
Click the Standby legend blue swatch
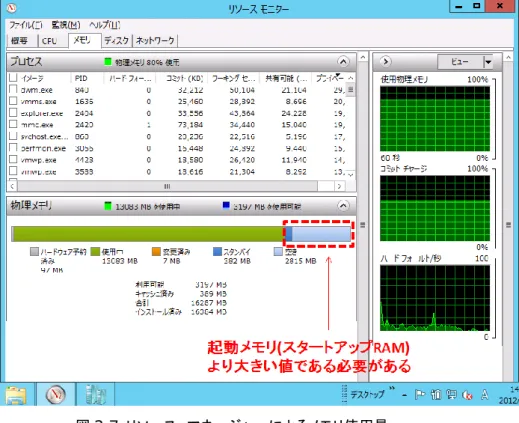click(217, 251)
